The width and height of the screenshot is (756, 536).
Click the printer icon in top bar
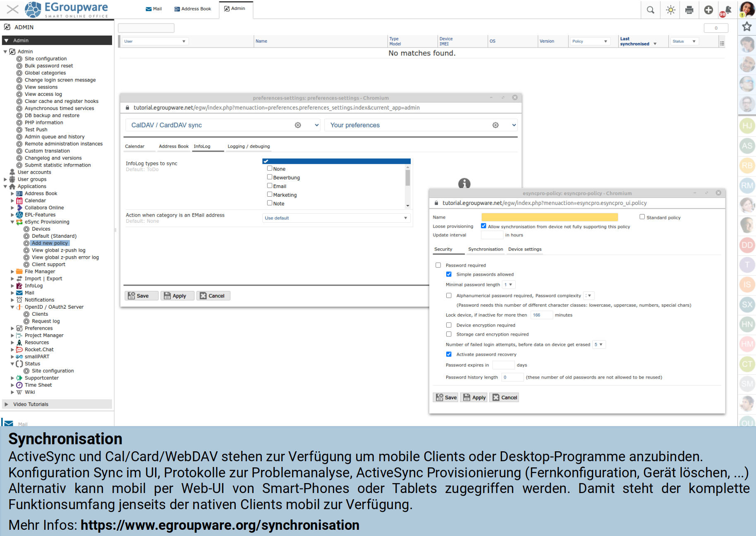(x=689, y=10)
